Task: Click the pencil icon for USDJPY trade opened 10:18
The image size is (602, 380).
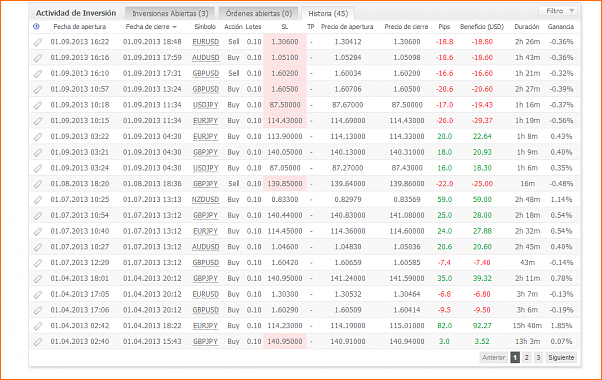Action: (38, 105)
